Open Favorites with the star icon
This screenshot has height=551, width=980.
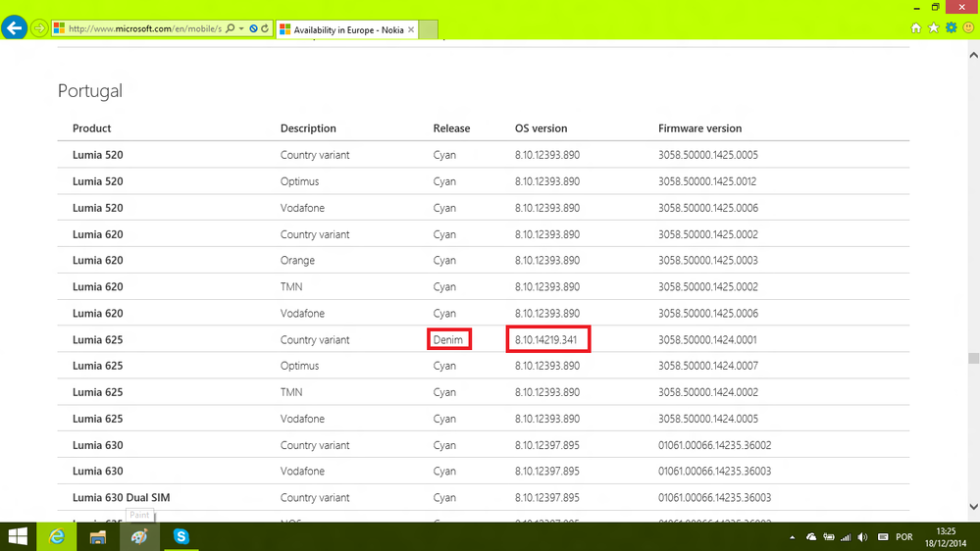click(933, 28)
